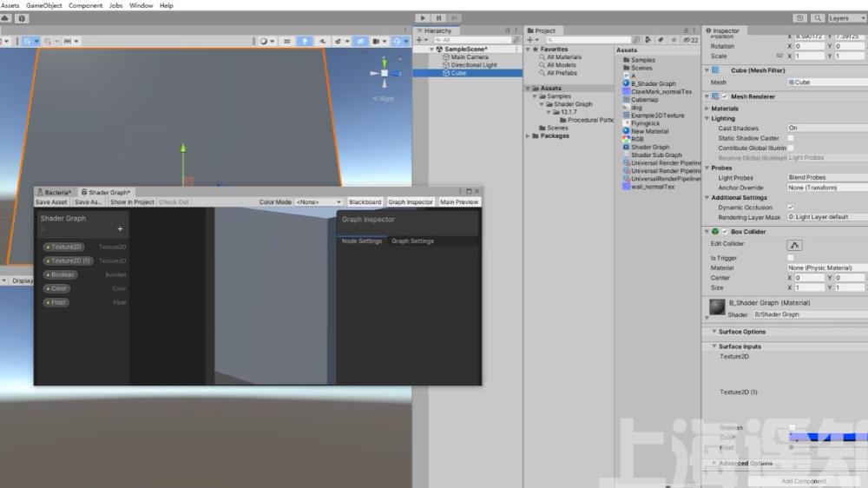Click the Hierarchy add (+) button
The height and width of the screenshot is (488, 868).
coord(421,40)
